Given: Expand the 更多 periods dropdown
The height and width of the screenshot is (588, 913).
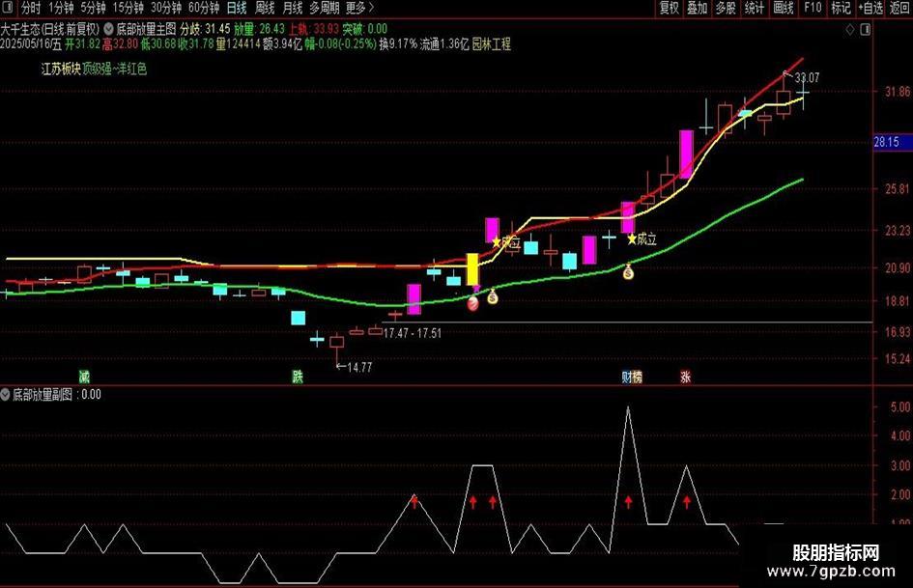Looking at the screenshot, I should [x=359, y=8].
